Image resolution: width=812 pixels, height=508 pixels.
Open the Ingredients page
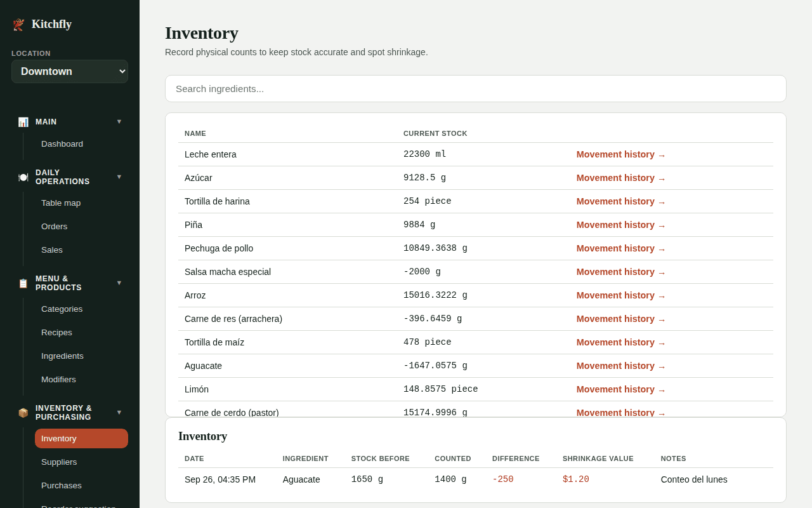(x=81, y=356)
